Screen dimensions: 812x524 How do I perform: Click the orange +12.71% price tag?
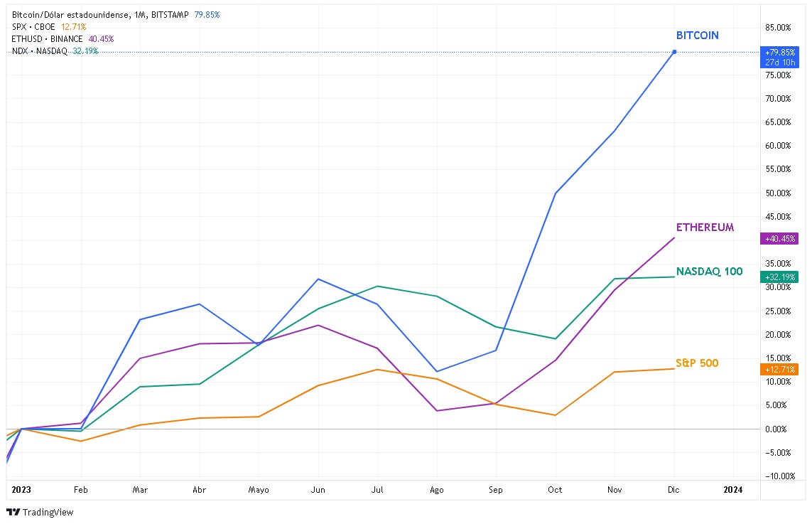pos(779,369)
